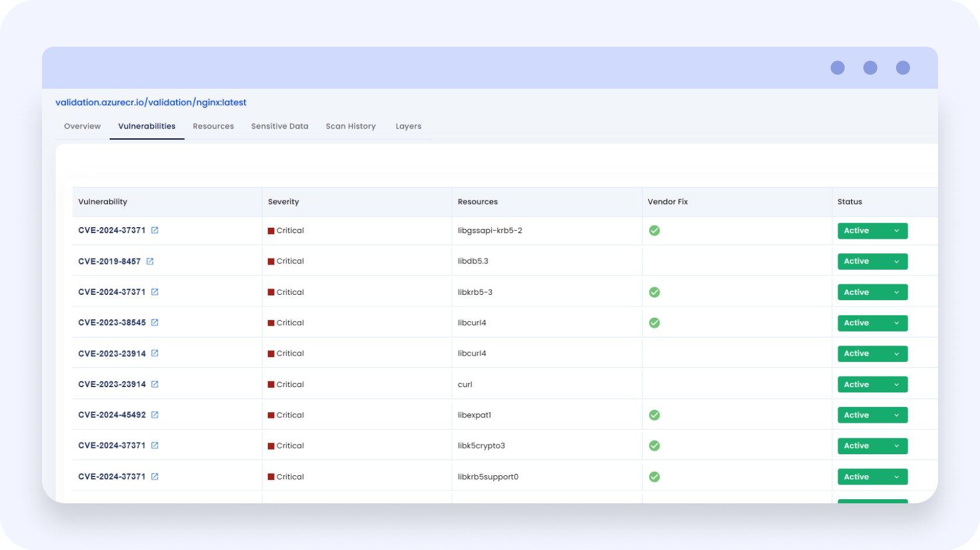Click external link icon in libkrb5support0 row
This screenshot has height=550, width=980.
pyautogui.click(x=155, y=477)
